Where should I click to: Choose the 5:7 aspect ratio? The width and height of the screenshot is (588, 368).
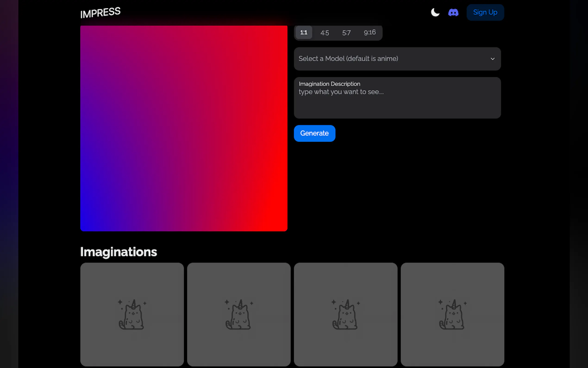pos(346,33)
